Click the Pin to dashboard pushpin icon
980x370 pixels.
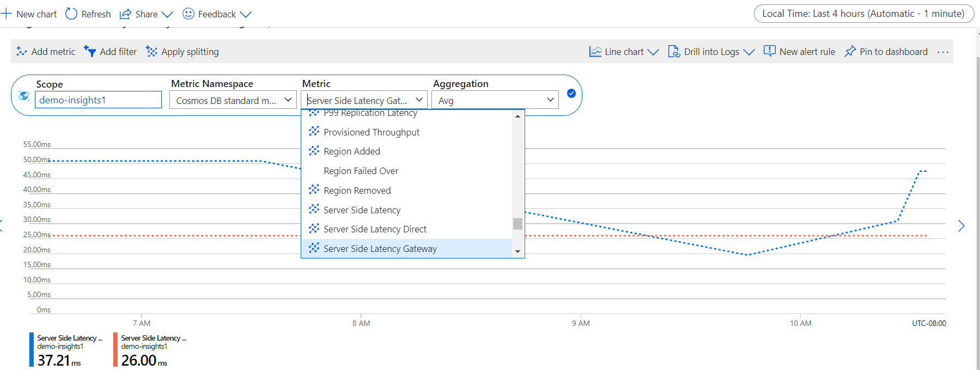pyautogui.click(x=850, y=51)
